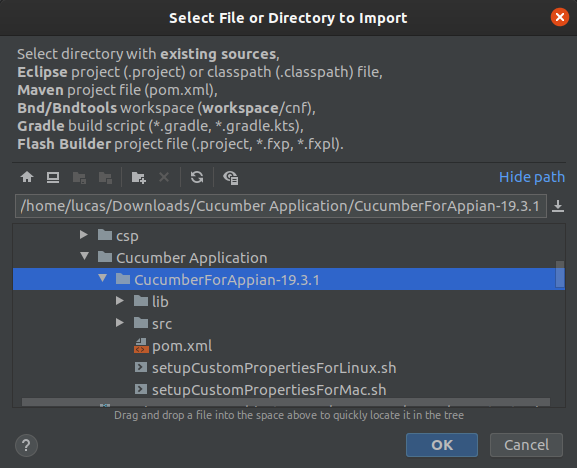This screenshot has width=577, height=468.
Task: Select the lib folder name
Action: [x=160, y=302]
